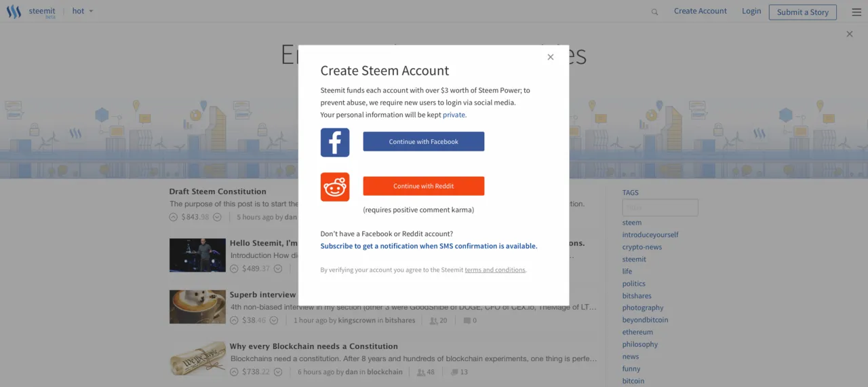Select the introduceyourself tag
This screenshot has width=868, height=387.
[x=650, y=235]
